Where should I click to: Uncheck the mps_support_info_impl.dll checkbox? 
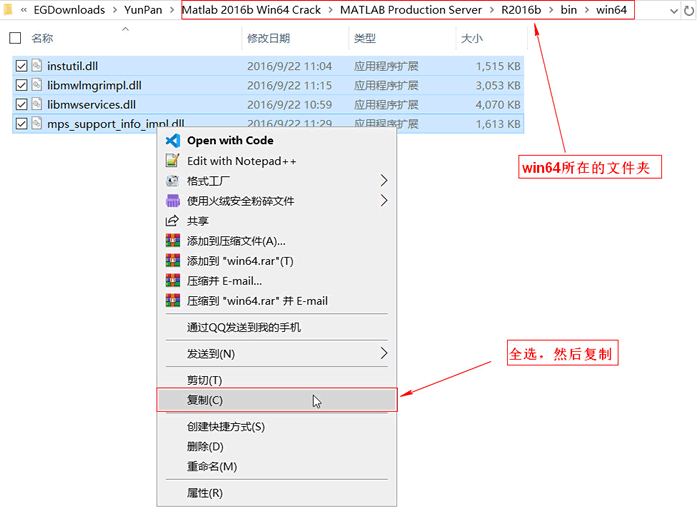(21, 124)
